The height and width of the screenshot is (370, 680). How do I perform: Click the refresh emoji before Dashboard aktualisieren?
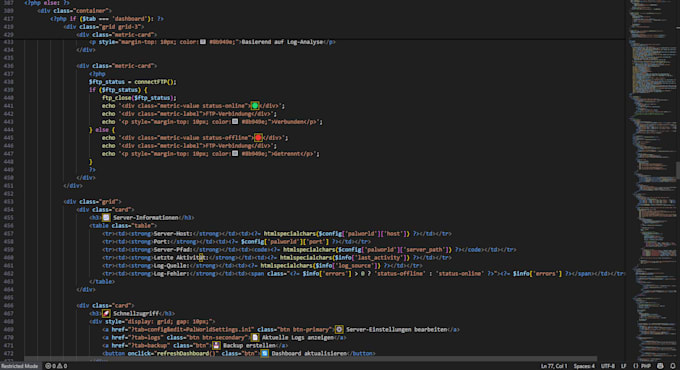coord(265,353)
